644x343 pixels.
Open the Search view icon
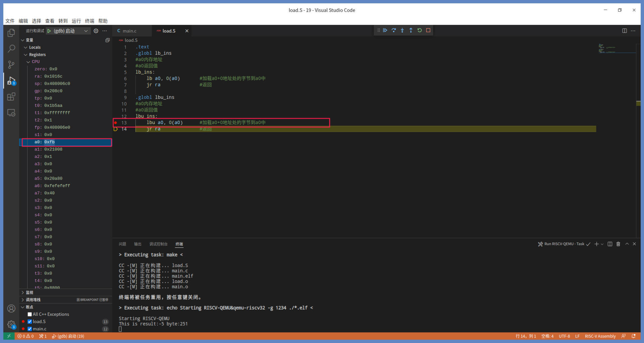tap(11, 49)
